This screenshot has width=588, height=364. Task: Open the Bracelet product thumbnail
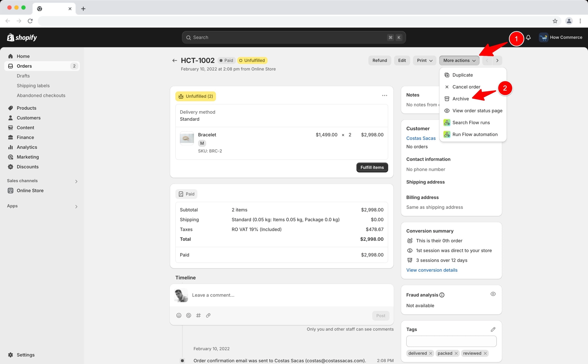[x=187, y=138]
